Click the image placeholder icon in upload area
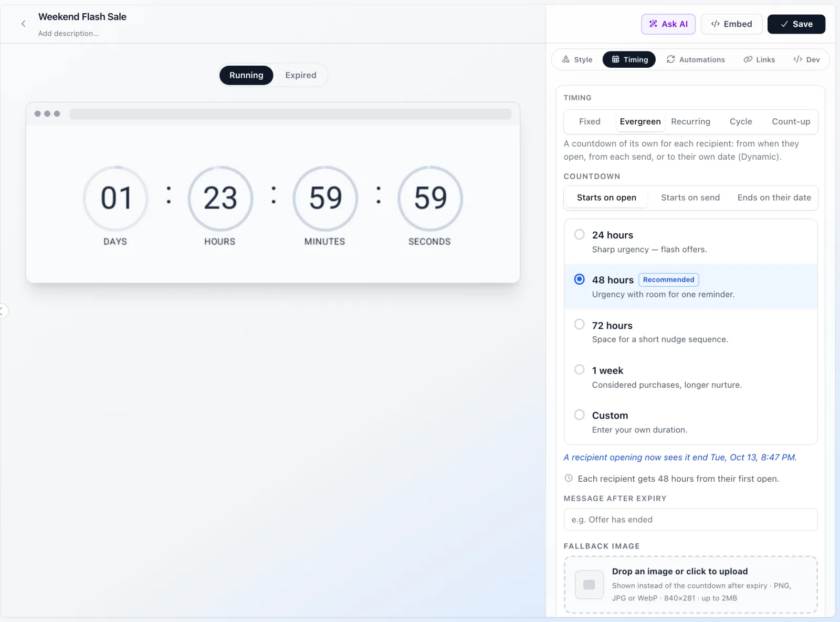The image size is (840, 622). tap(589, 585)
